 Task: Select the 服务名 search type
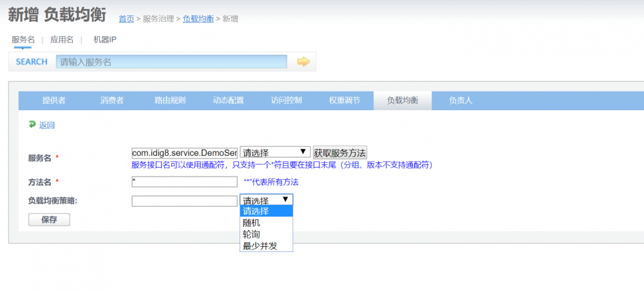pos(23,40)
